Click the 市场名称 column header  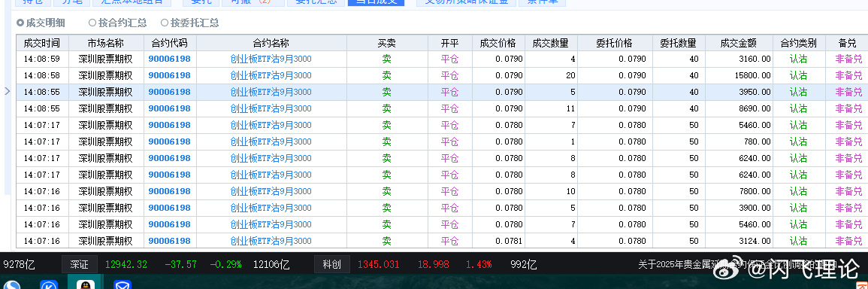coord(106,43)
